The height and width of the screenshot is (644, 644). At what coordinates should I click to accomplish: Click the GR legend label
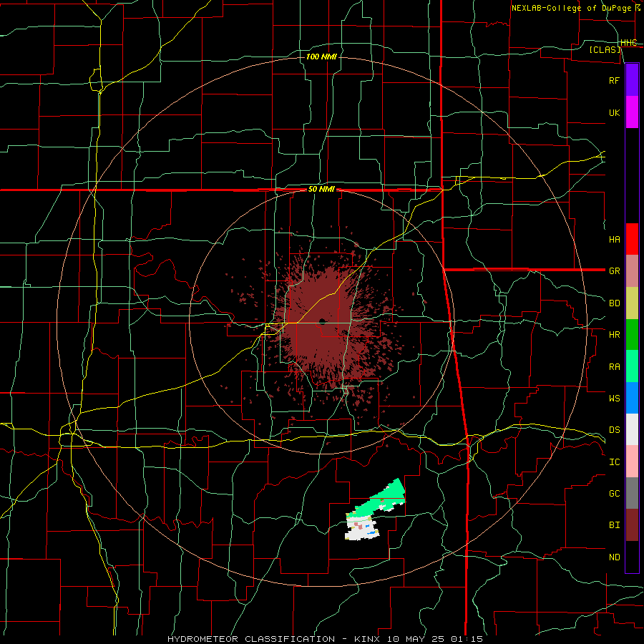click(614, 271)
